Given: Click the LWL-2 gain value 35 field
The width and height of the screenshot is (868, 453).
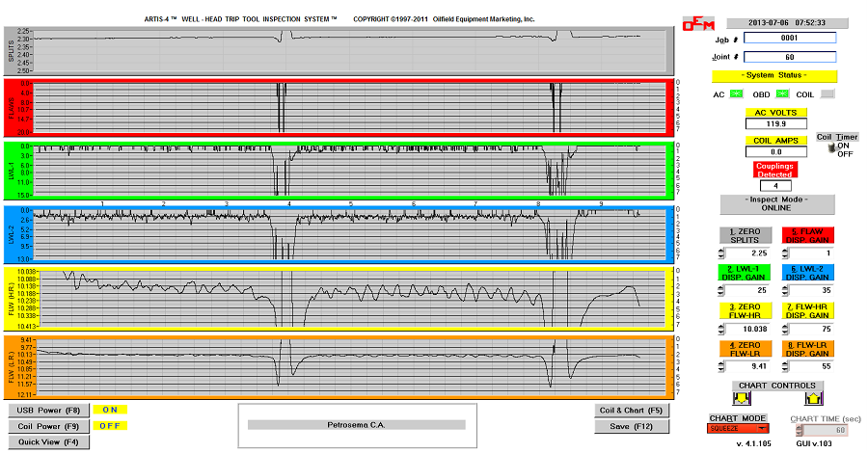Looking at the screenshot, I should pos(811,290).
